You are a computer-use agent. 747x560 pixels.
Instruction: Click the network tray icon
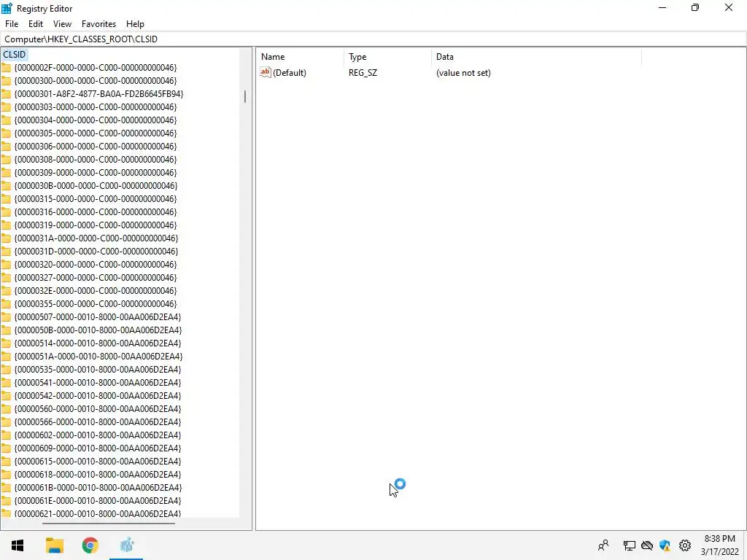pos(630,545)
